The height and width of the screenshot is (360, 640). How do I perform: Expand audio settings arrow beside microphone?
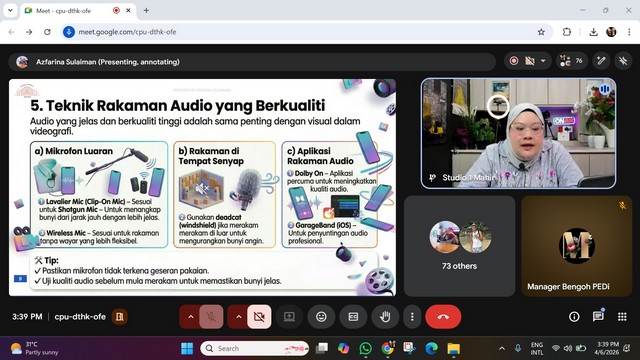tap(191, 317)
